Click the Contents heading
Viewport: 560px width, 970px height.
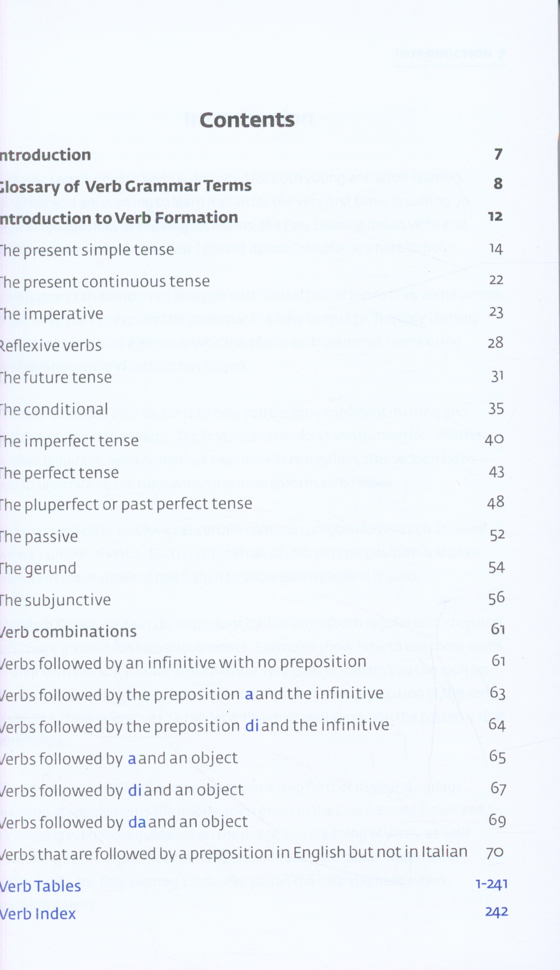click(247, 120)
